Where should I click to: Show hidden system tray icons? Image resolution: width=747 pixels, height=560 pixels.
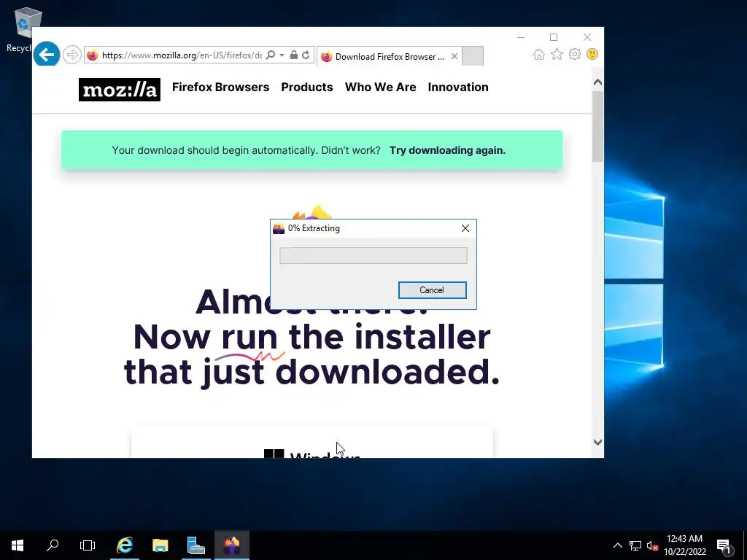tap(617, 545)
